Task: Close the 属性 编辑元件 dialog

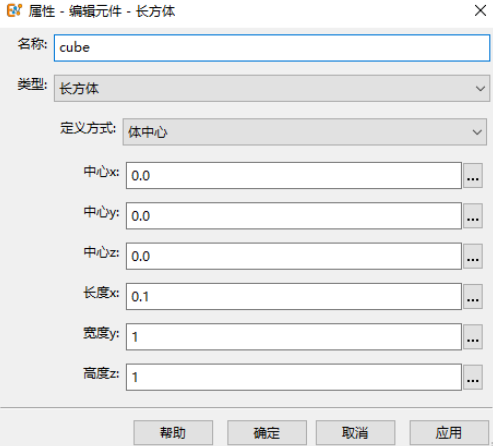Action: click(480, 10)
